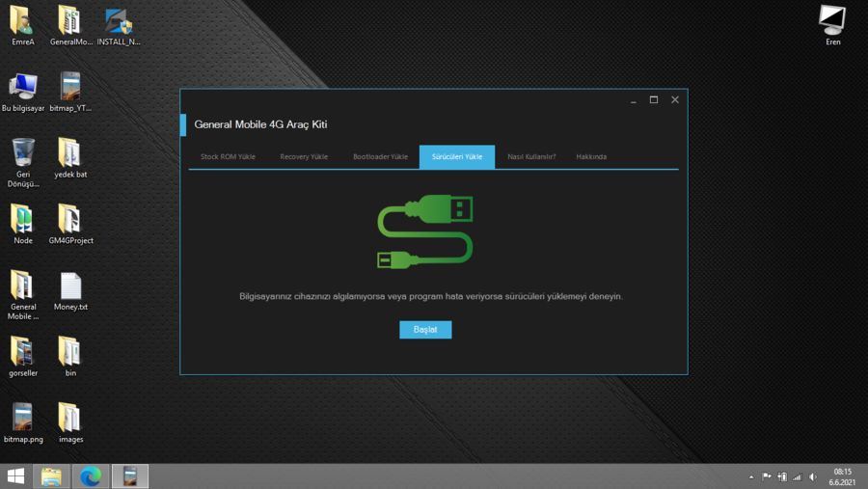Select the bitmap_YT... image file
Screen dimensions: 868x489
click(70, 92)
